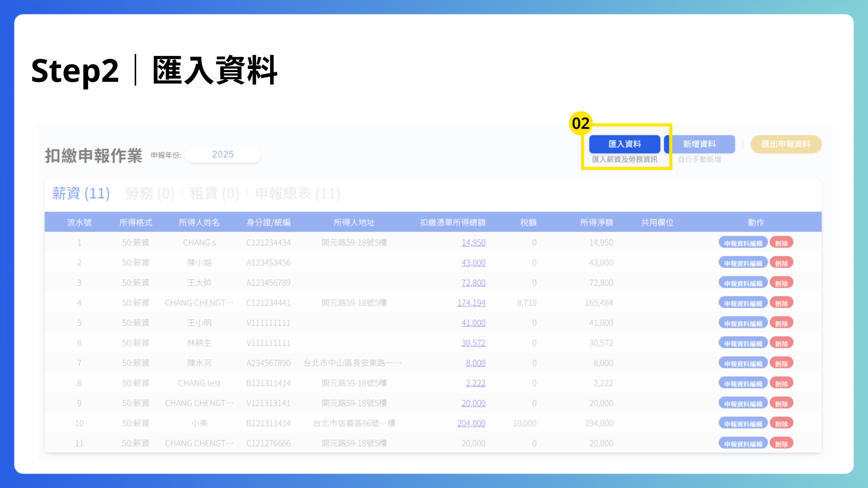Screen dimensions: 868x488
Task: Select the 申報總表 (11) tab
Action: pyautogui.click(x=297, y=194)
